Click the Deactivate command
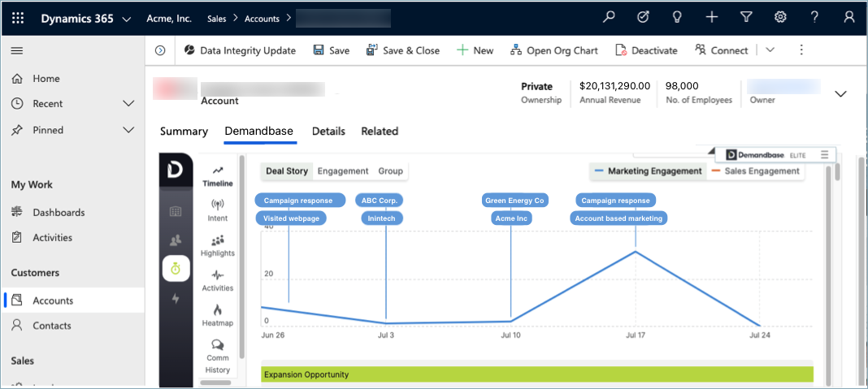Viewport: 868px width, 389px height. [647, 50]
